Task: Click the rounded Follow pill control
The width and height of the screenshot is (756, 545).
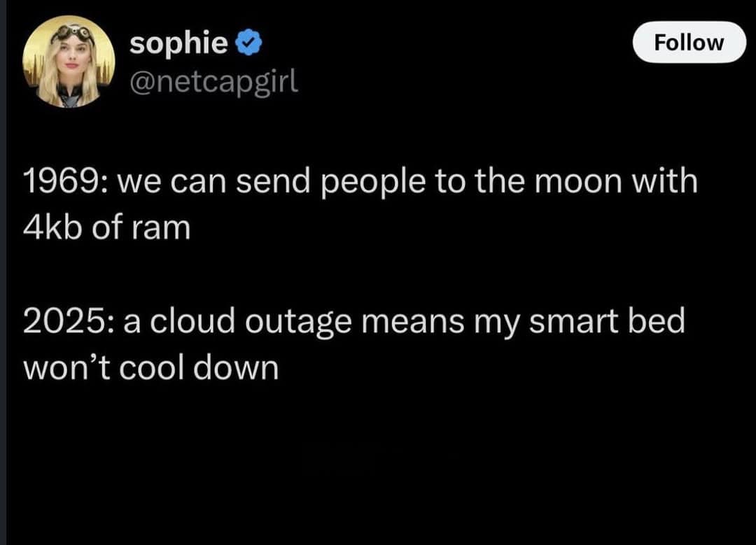Action: (x=689, y=42)
